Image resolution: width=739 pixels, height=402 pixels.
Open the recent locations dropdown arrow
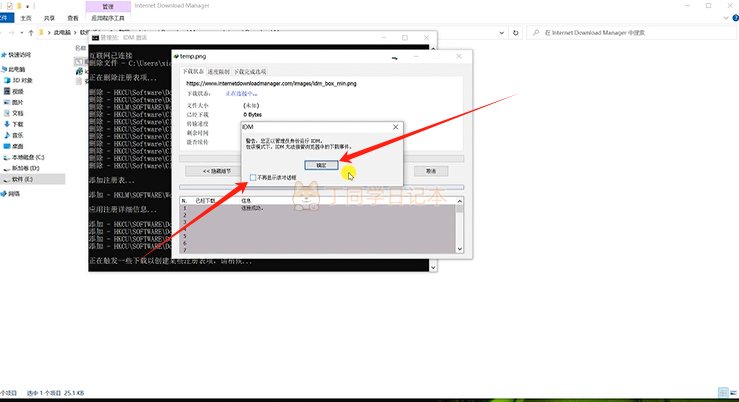[x=21, y=33]
